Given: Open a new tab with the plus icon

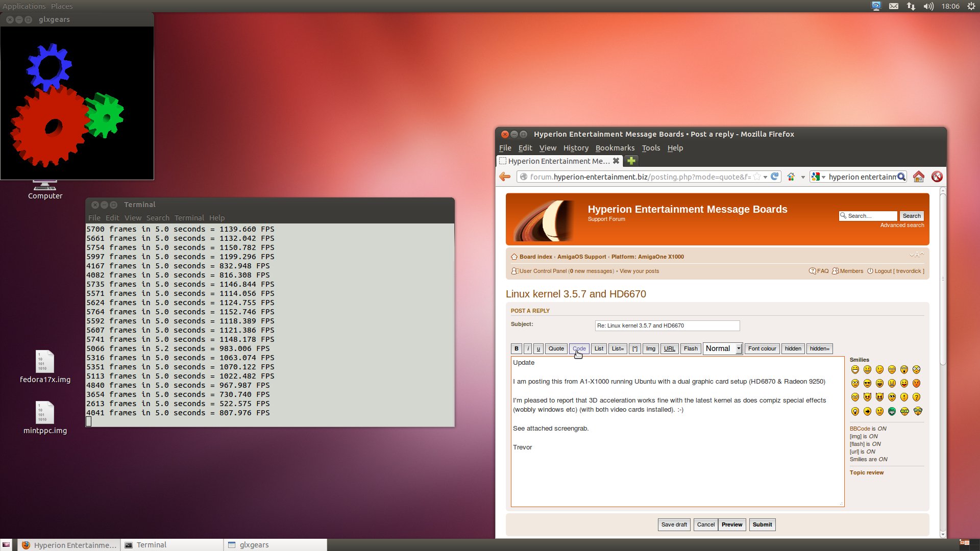Looking at the screenshot, I should click(631, 161).
